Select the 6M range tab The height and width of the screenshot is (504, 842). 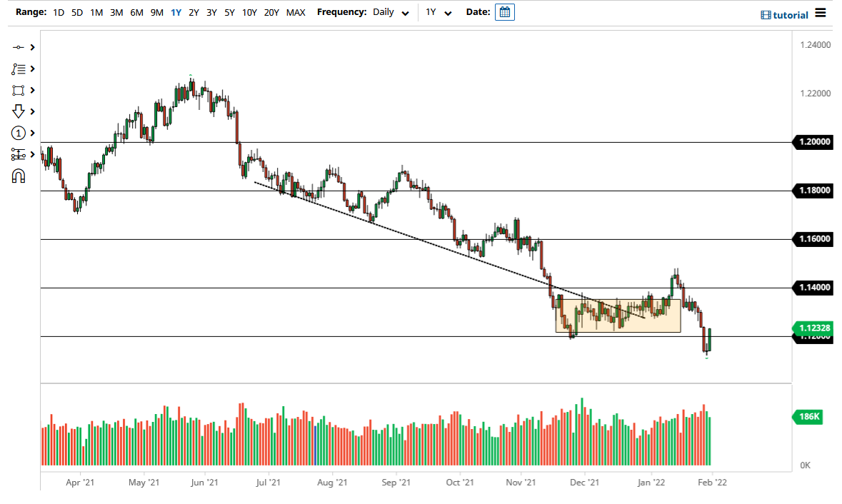point(136,12)
